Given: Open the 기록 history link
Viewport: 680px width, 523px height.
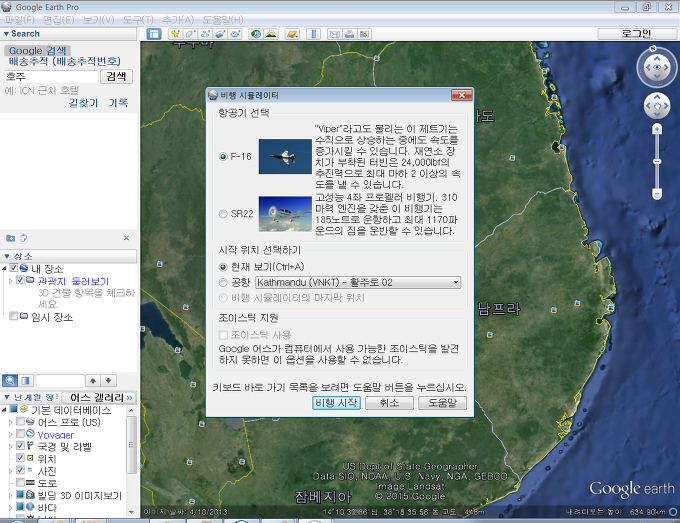Looking at the screenshot, I should point(118,103).
